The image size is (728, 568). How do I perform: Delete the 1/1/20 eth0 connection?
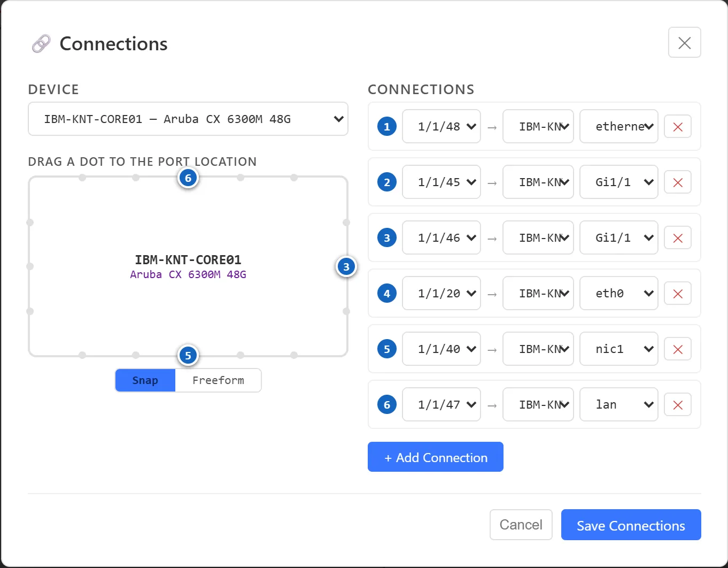click(x=677, y=294)
